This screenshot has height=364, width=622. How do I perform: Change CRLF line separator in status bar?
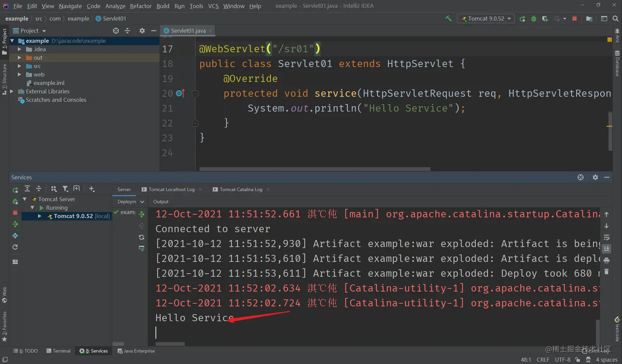click(543, 359)
